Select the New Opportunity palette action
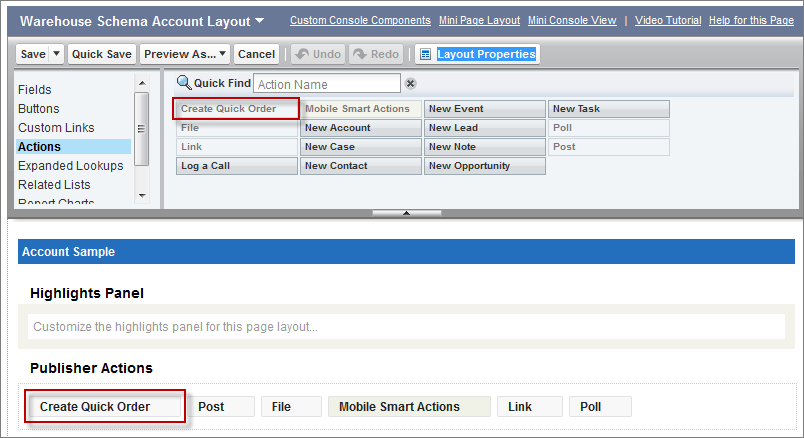The height and width of the screenshot is (438, 804). coord(485,166)
